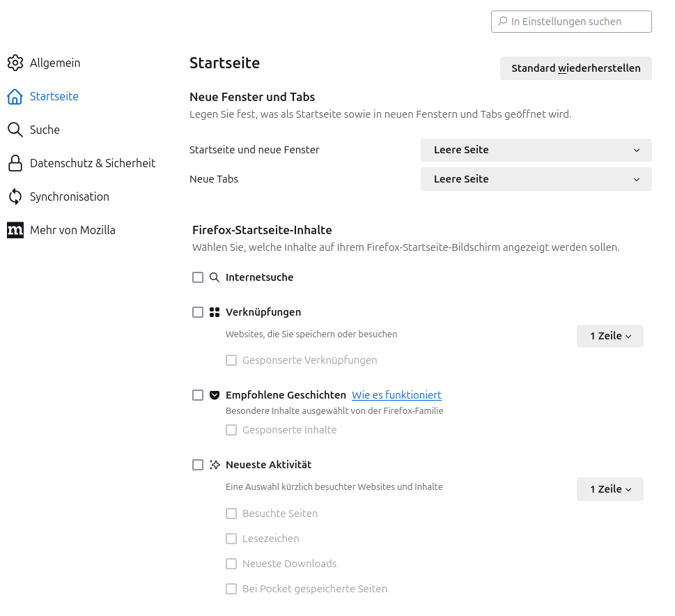The image size is (675, 616).
Task: Open the Wie es funktioniert link
Action: click(x=396, y=395)
